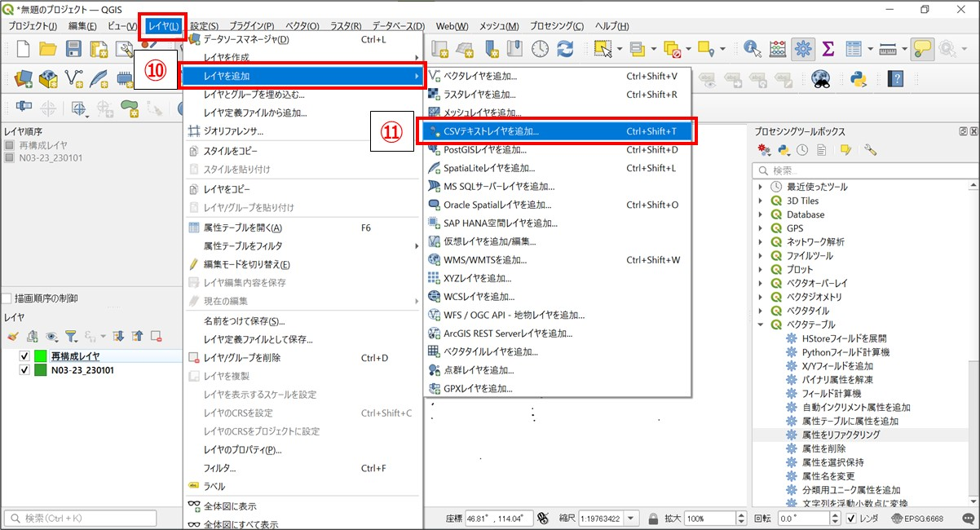Image resolution: width=980 pixels, height=530 pixels.
Task: Click Add Group icon in Layers panel
Action: pos(32,335)
